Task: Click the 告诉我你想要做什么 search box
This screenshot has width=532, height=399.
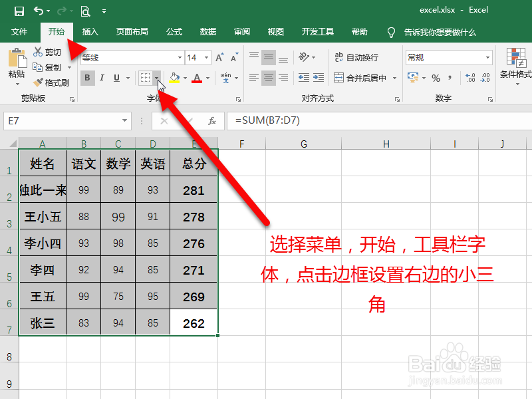Action: [440, 32]
